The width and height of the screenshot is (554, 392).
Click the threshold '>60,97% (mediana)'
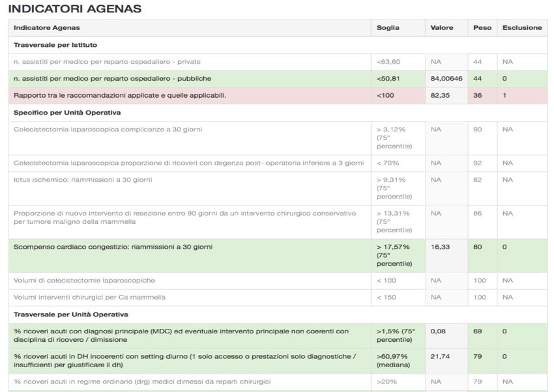[x=393, y=361]
